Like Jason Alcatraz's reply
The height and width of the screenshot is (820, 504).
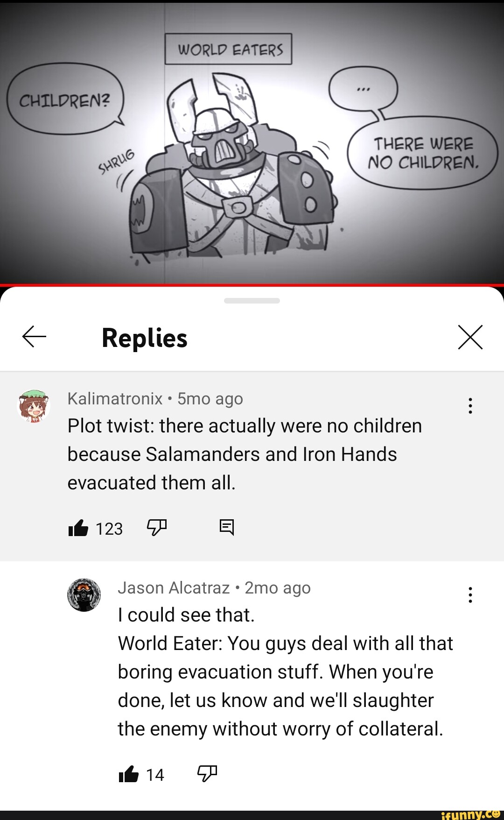(128, 774)
